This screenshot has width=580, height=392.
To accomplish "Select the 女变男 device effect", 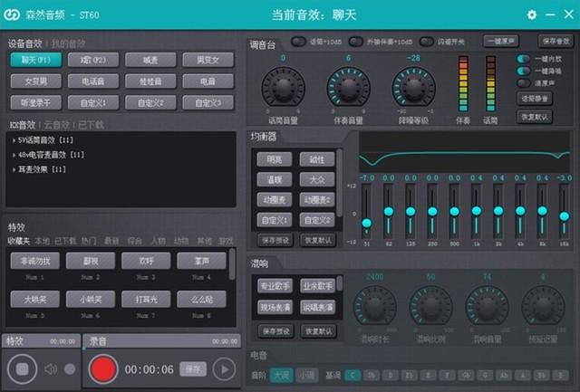I will coord(36,81).
